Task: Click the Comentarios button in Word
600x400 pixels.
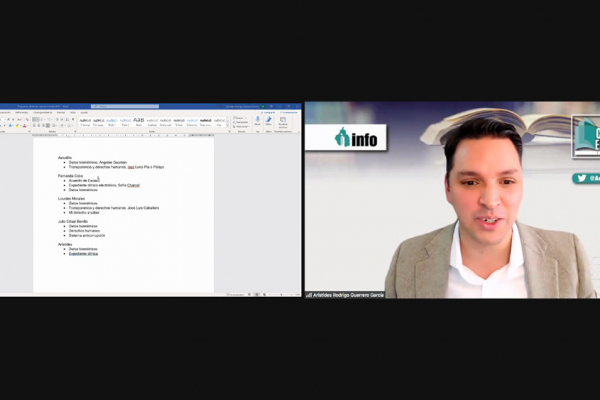Action: click(x=289, y=113)
